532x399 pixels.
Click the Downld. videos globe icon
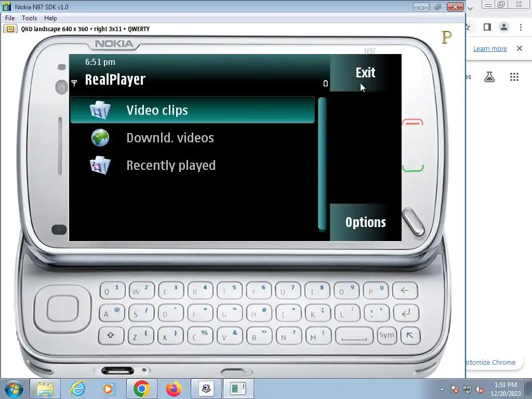point(100,138)
